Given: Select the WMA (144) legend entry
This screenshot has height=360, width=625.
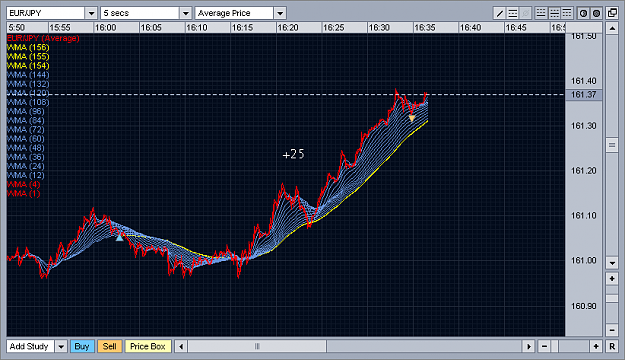Looking at the screenshot, I should tap(28, 75).
